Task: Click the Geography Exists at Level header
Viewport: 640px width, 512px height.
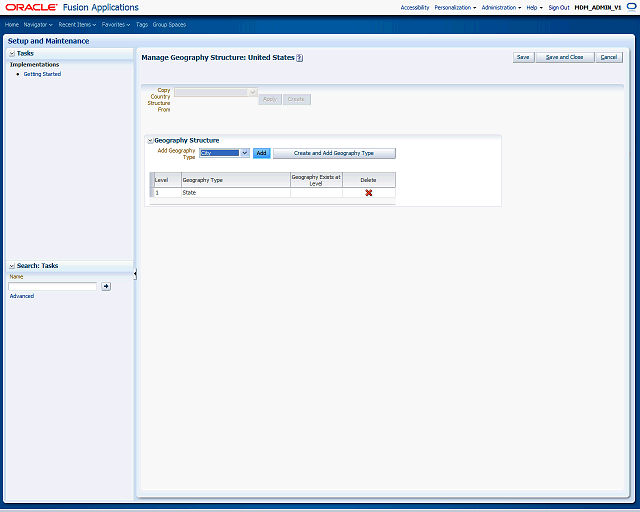Action: click(316, 180)
